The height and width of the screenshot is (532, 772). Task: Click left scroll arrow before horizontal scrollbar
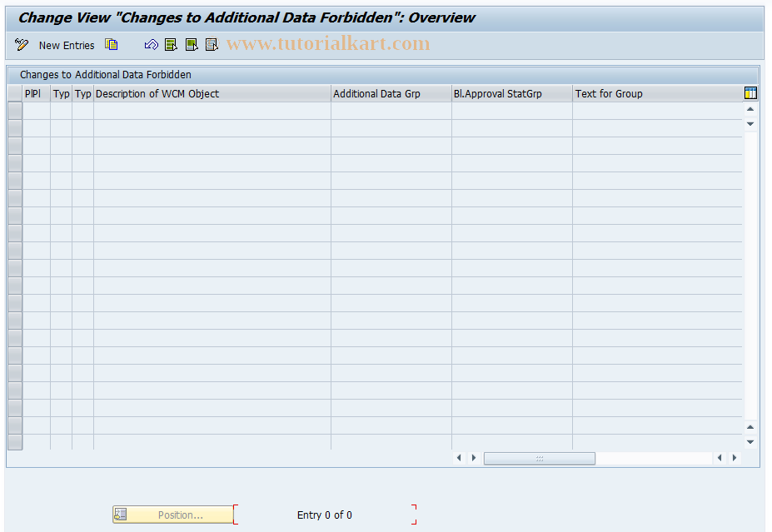(x=459, y=458)
